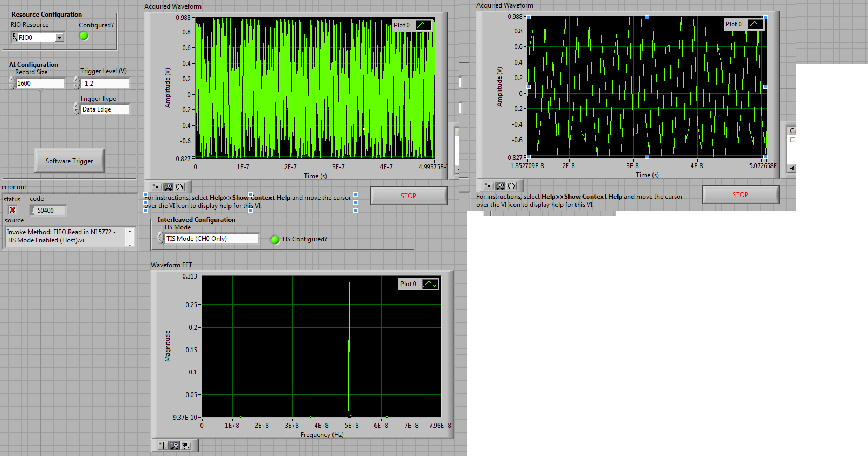Click the Record Size field showing 1600
The height and width of the screenshot is (466, 868).
tap(40, 83)
